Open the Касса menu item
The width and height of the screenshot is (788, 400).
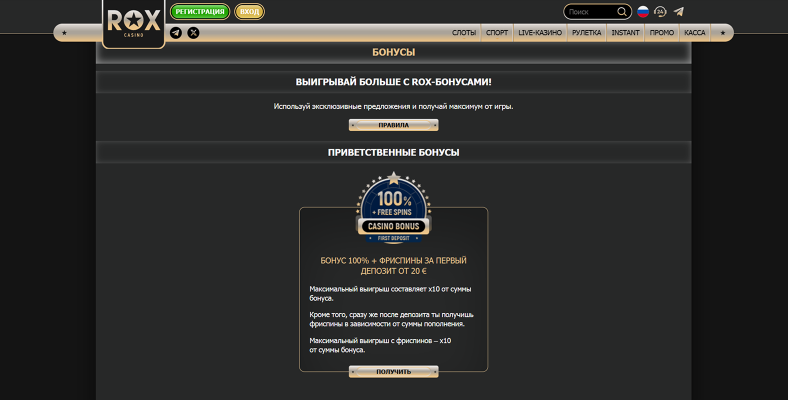[695, 33]
